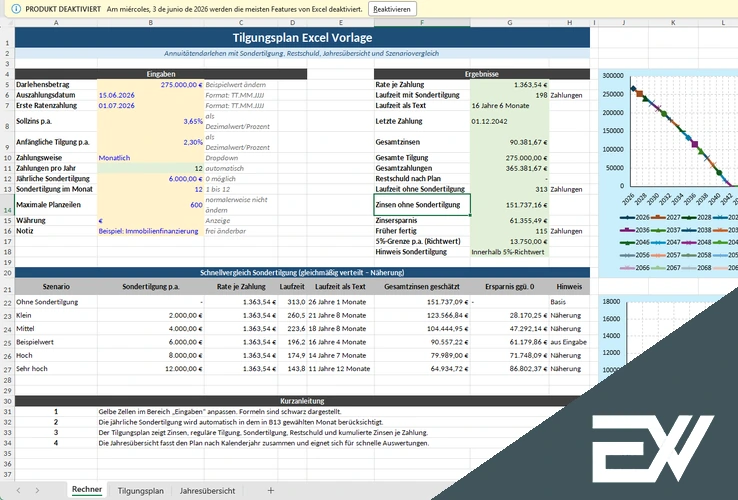Click the 2026 legend entry in chart
Image resolution: width=738 pixels, height=500 pixels.
[635, 218]
